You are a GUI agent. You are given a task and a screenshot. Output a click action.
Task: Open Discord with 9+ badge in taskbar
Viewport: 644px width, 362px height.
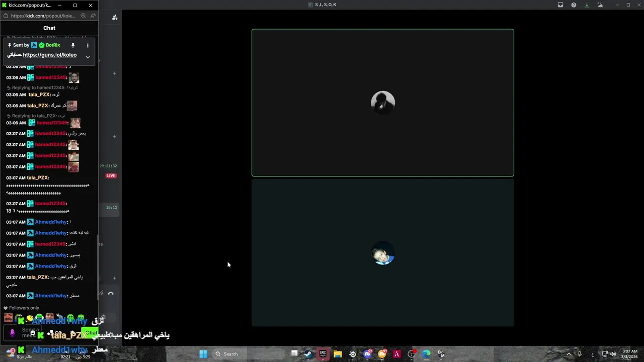(367, 354)
